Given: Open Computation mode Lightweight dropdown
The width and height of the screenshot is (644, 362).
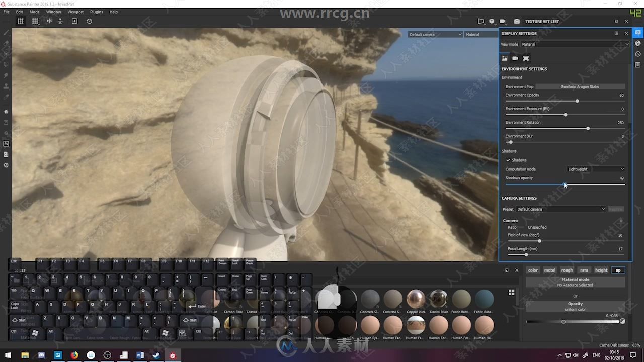Looking at the screenshot, I should pyautogui.click(x=596, y=169).
